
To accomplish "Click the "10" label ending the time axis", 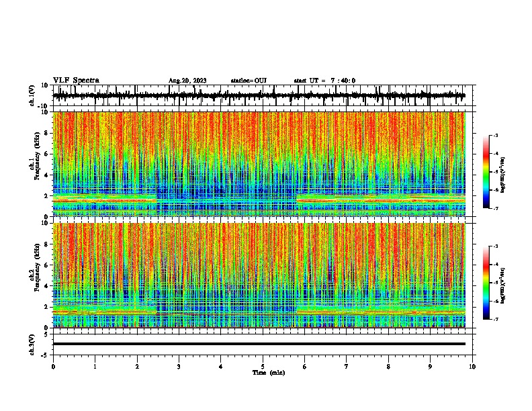I will (x=472, y=367).
